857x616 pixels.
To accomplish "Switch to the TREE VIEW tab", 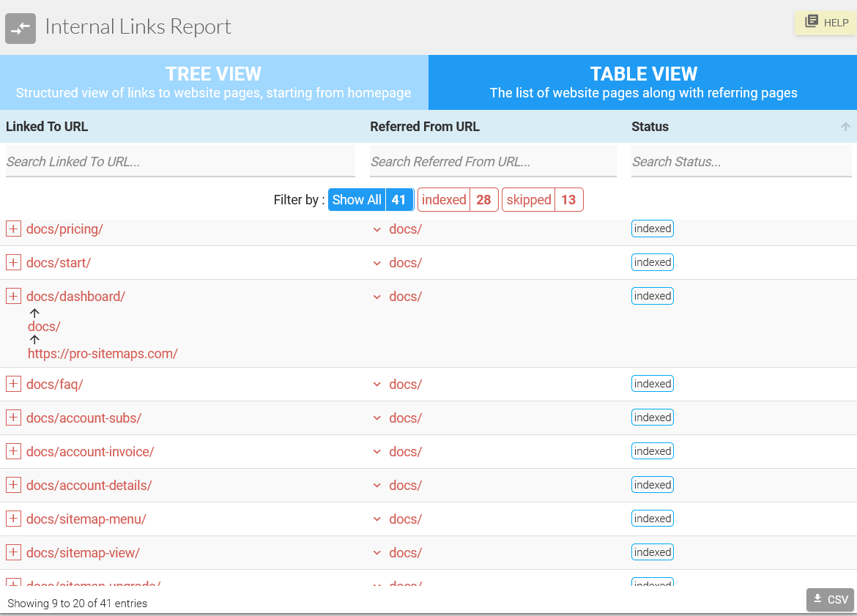I will pos(213,82).
